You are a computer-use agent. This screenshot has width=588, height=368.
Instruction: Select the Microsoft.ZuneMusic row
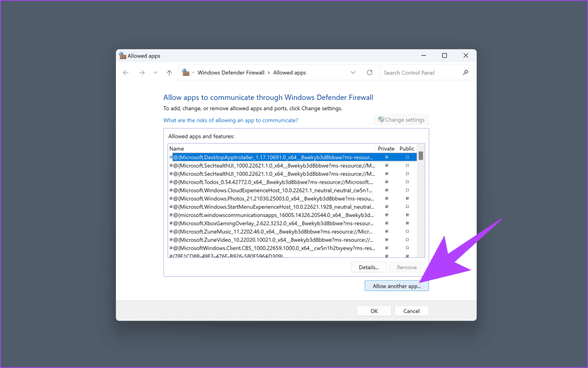click(292, 231)
